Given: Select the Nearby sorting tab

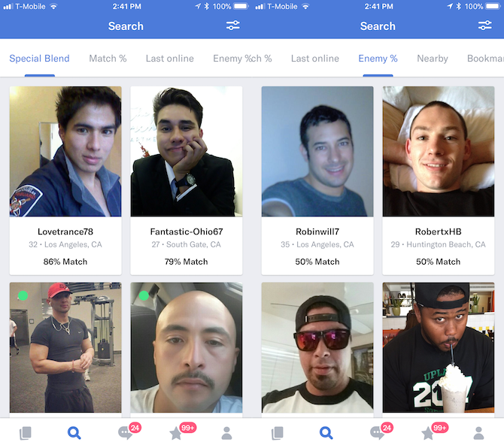Looking at the screenshot, I should 433,59.
